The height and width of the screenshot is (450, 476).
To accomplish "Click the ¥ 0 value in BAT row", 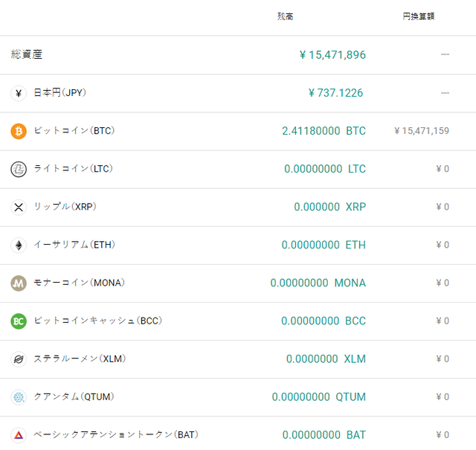I will (x=443, y=435).
